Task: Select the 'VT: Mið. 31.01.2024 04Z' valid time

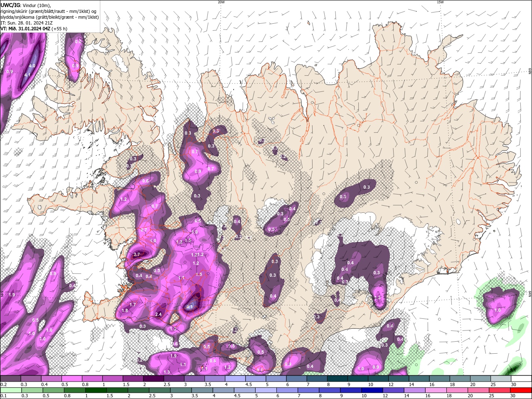Action: tap(25, 28)
